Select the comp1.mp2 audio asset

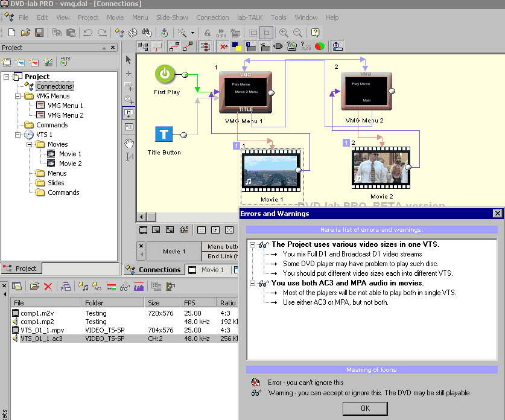(x=37, y=322)
